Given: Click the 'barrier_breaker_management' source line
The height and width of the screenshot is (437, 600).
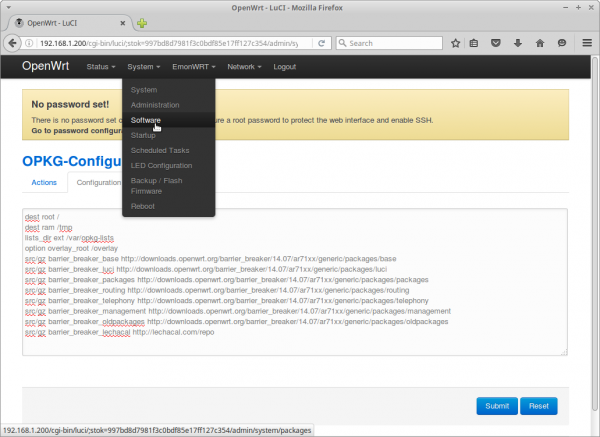Looking at the screenshot, I should pos(238,311).
